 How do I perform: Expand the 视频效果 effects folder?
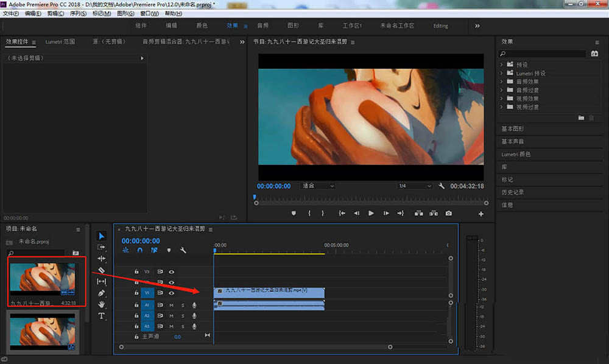tap(502, 99)
